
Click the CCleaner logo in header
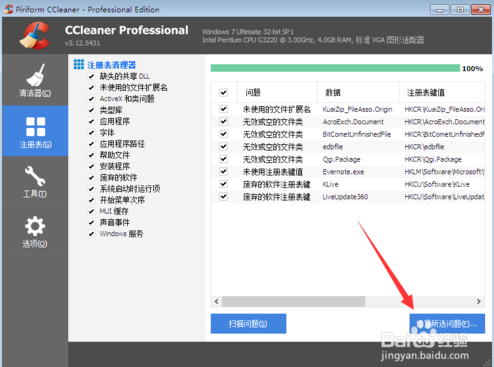pyautogui.click(x=35, y=35)
